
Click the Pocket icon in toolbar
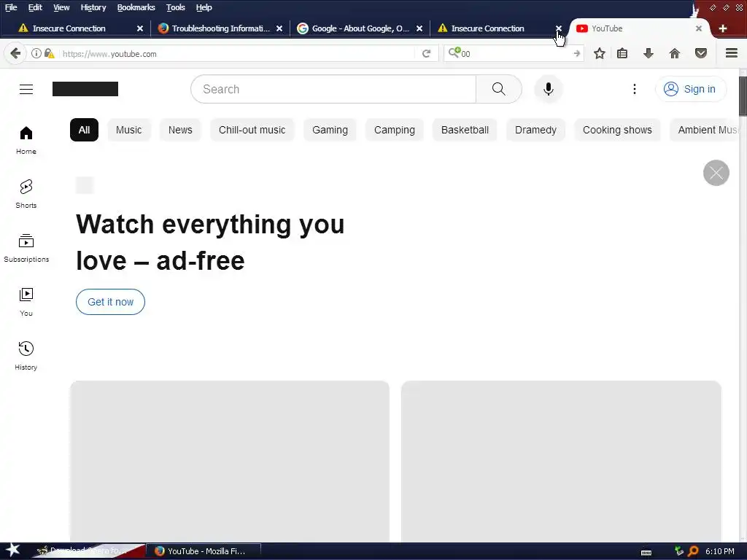coord(701,53)
